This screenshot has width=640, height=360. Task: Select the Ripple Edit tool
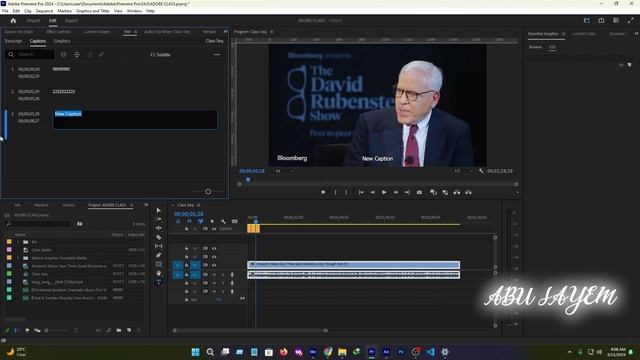coord(159,228)
